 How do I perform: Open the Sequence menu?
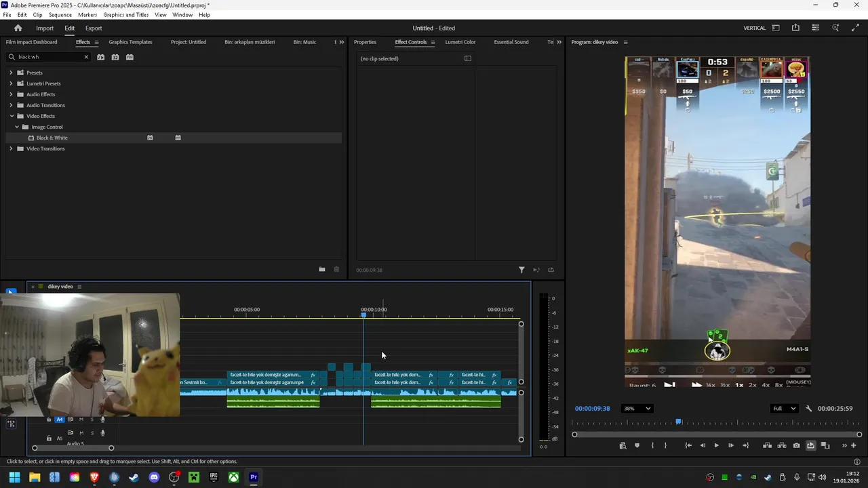tap(60, 15)
